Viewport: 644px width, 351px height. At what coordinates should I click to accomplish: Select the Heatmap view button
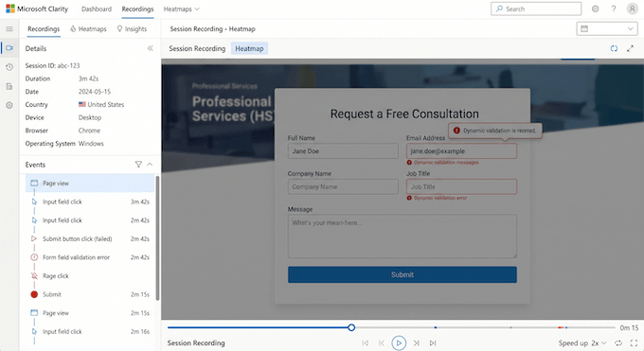[249, 48]
